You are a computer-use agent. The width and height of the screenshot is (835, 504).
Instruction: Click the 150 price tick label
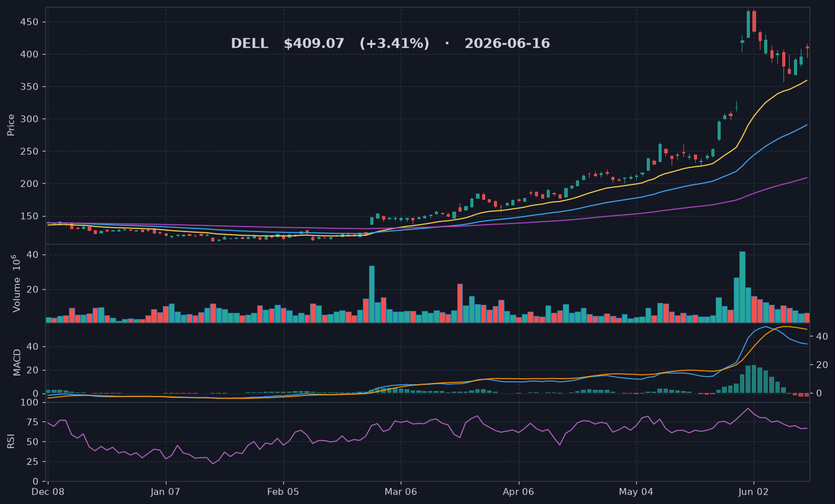point(31,216)
